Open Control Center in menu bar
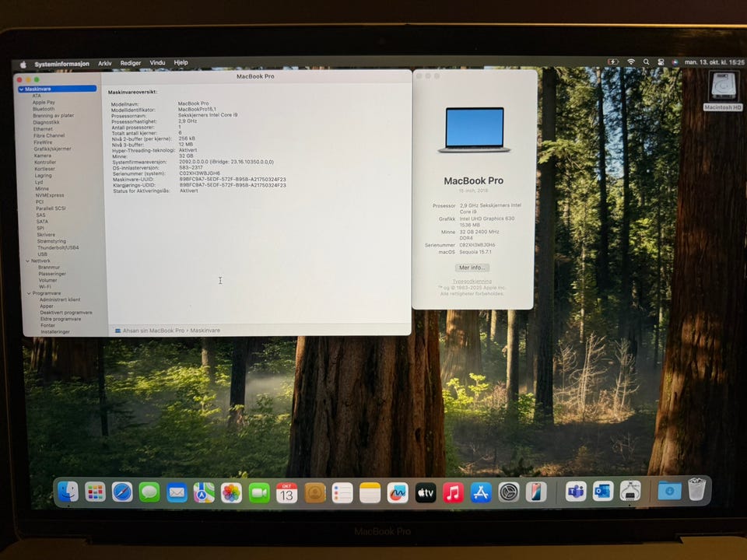Image resolution: width=747 pixels, height=560 pixels. 661,62
